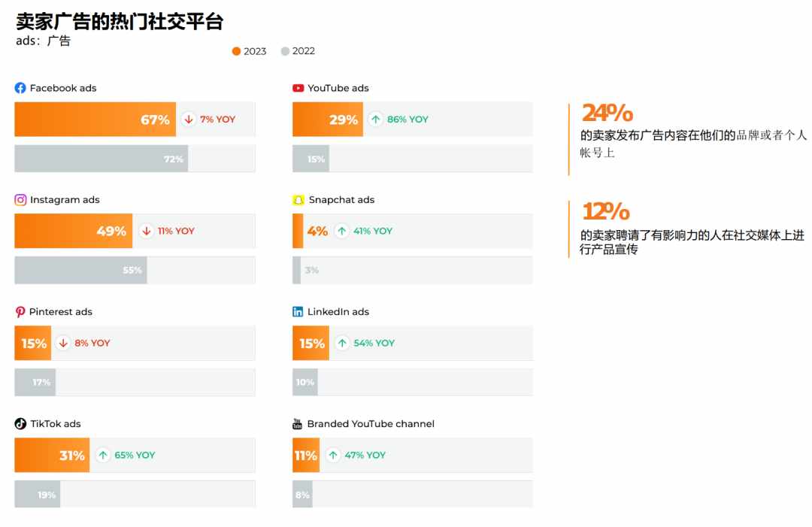Click the YouTube ads play icon
This screenshot has height=527, width=812.
tap(298, 88)
